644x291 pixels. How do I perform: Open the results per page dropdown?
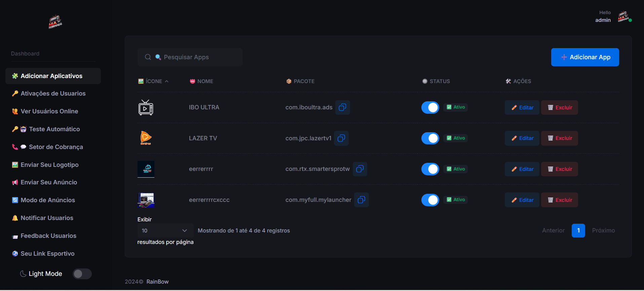pyautogui.click(x=165, y=230)
